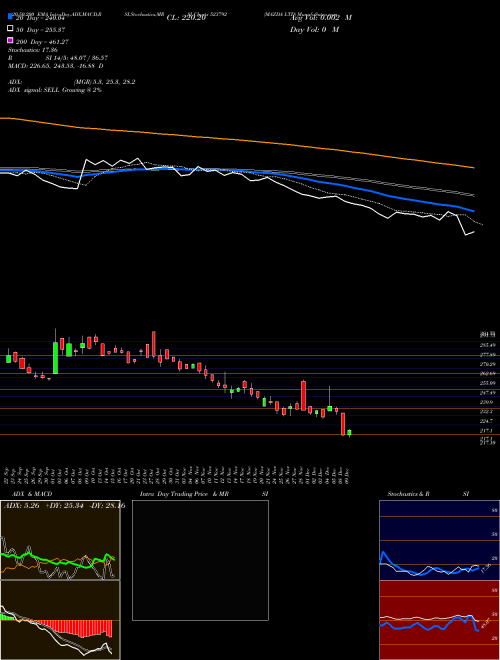Click the 270.29 price axis label

487,364
